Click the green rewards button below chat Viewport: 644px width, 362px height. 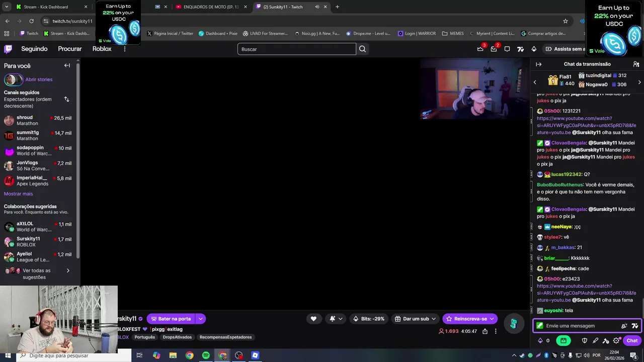coord(563,340)
